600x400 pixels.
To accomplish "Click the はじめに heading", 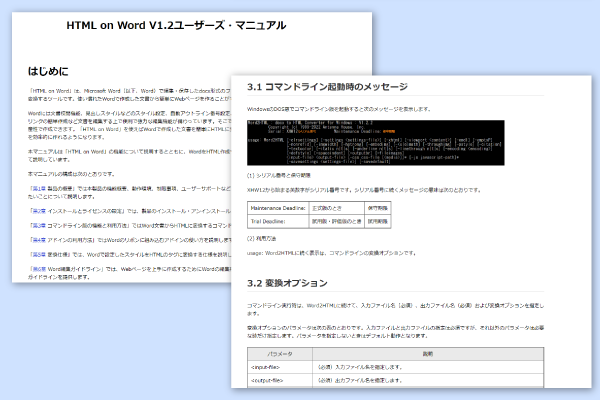I will [52, 72].
